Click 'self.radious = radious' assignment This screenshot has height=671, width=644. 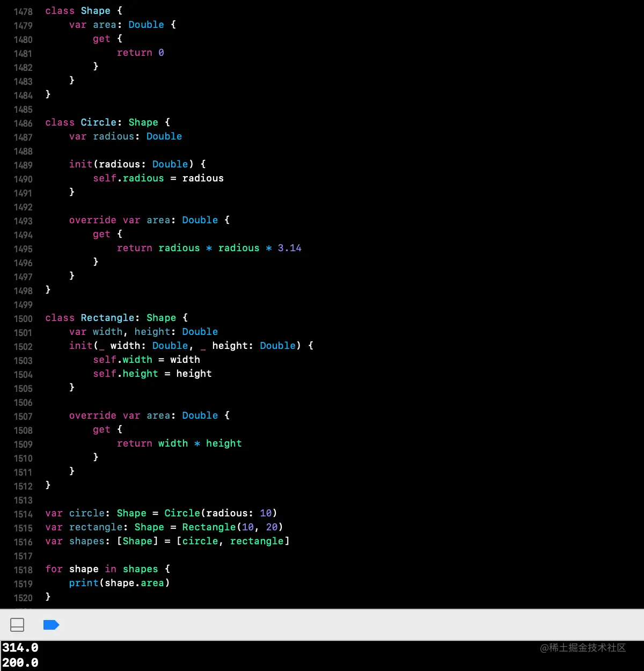tap(158, 178)
